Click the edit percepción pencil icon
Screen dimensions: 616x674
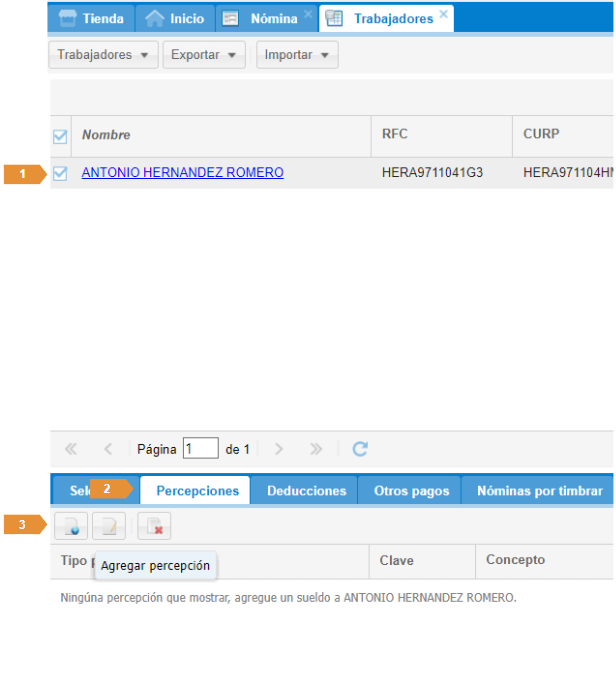tap(109, 525)
